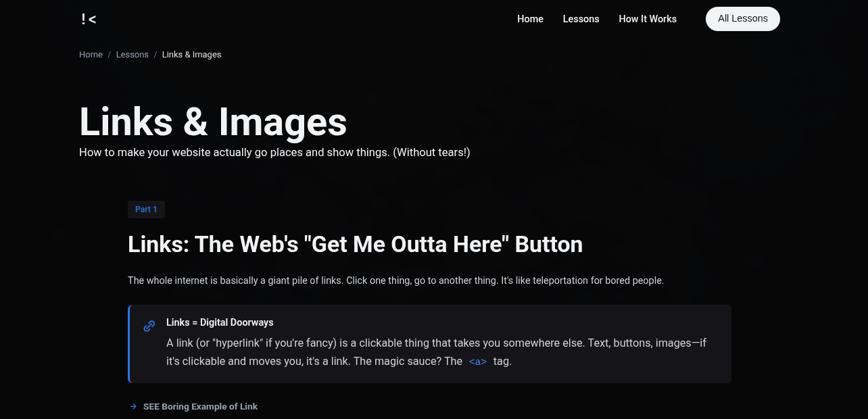
Task: Click the large "Links & Images" page title
Action: pos(213,122)
